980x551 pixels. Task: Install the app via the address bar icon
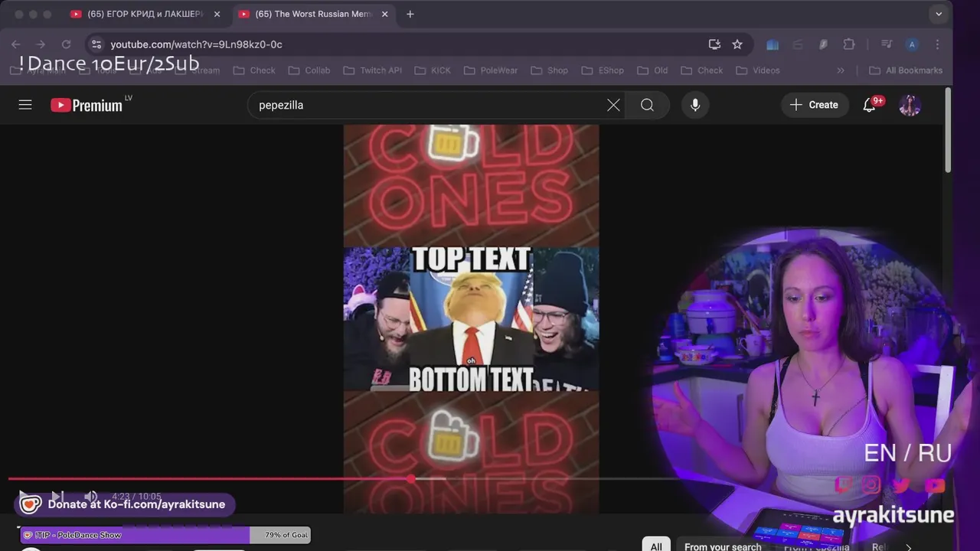pyautogui.click(x=714, y=44)
